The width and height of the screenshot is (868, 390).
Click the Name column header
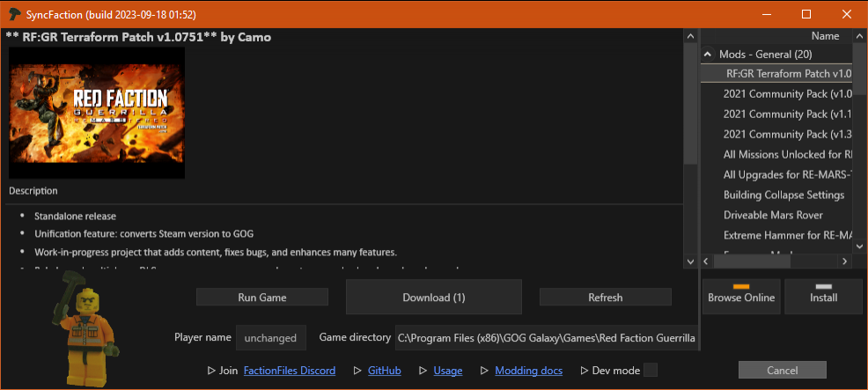point(824,36)
